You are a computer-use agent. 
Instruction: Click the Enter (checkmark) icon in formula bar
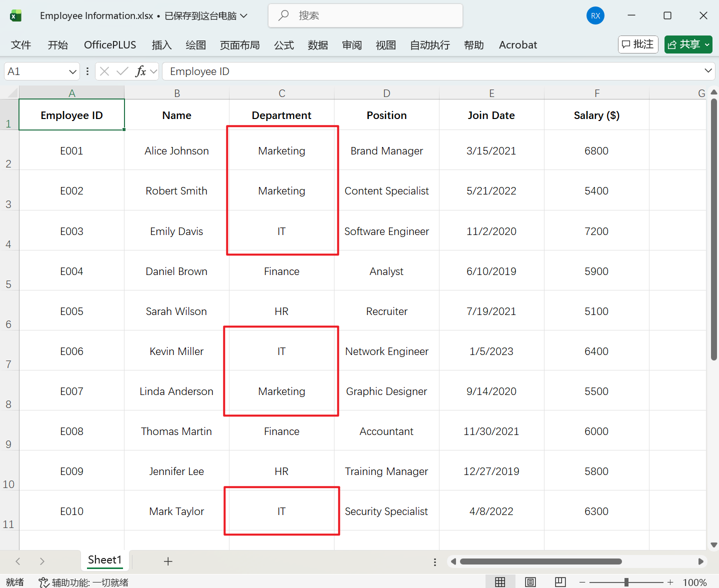tap(122, 71)
